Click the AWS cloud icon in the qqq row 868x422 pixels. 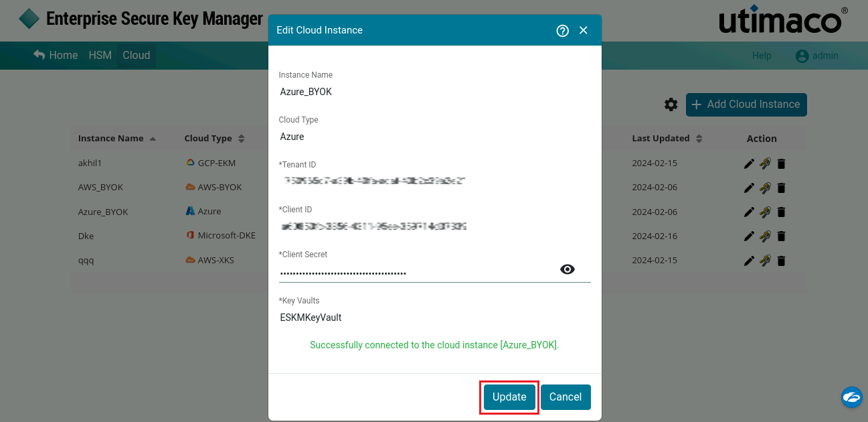[x=190, y=260]
